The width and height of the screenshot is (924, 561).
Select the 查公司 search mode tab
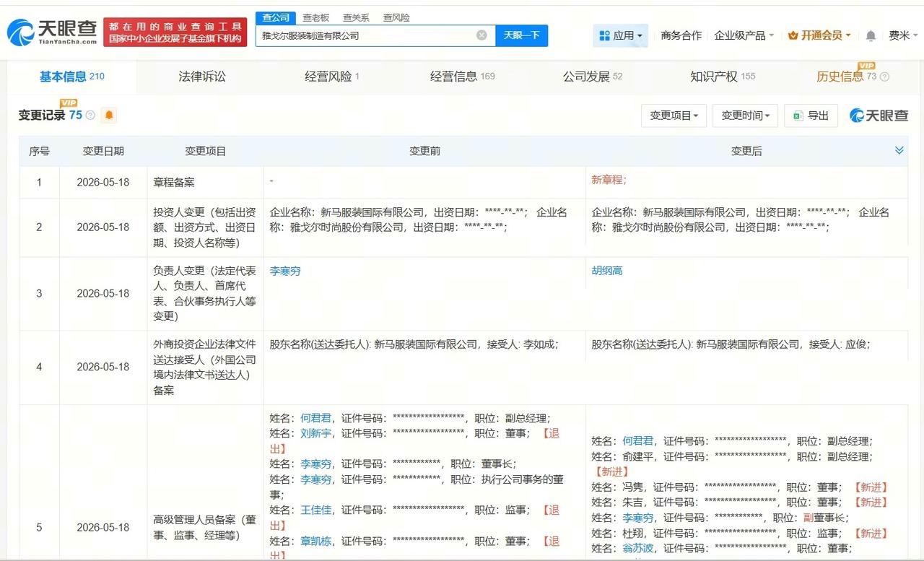tap(276, 17)
